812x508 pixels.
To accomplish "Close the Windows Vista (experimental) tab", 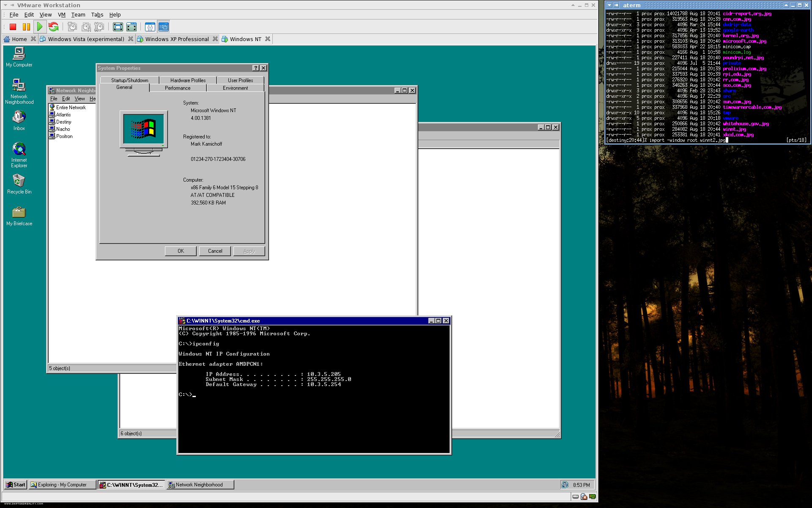I will [131, 39].
